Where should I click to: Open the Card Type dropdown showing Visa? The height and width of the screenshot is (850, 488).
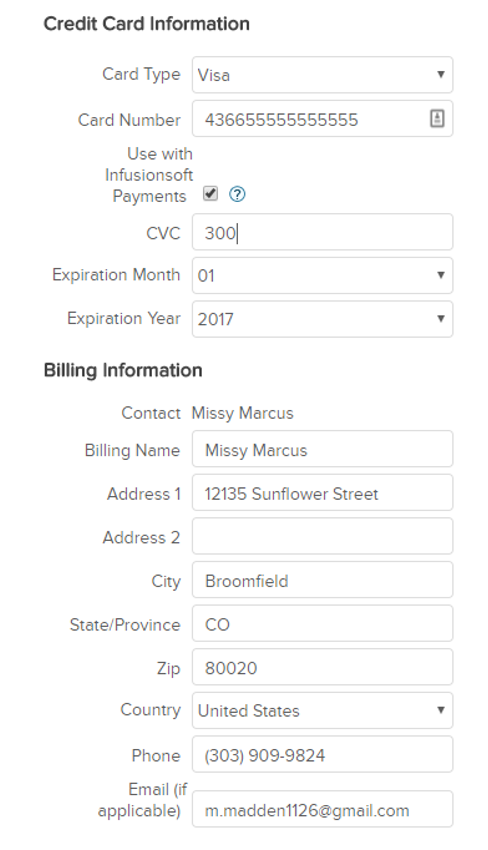tap(322, 75)
